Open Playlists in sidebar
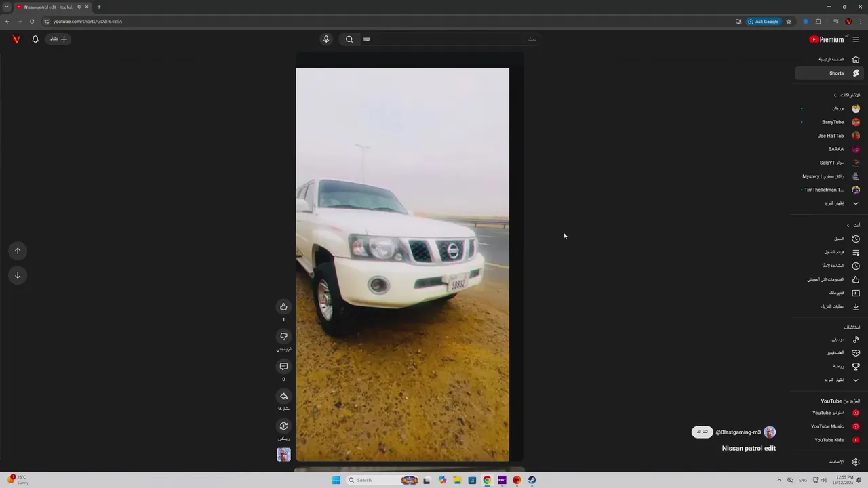Screen dimensions: 868x488 (x=828, y=252)
